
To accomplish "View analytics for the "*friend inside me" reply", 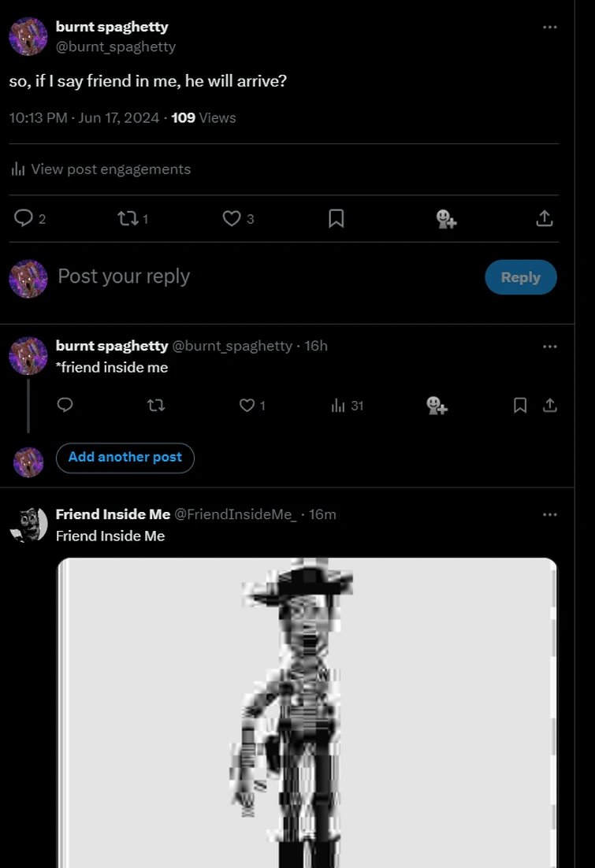I will click(x=339, y=406).
